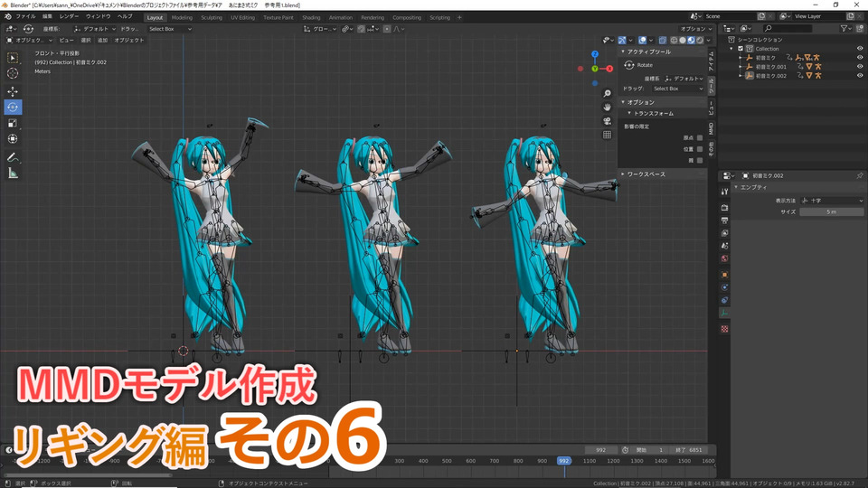Open Object properties tab (orange square)
Viewport: 868px width, 488px height.
click(724, 274)
